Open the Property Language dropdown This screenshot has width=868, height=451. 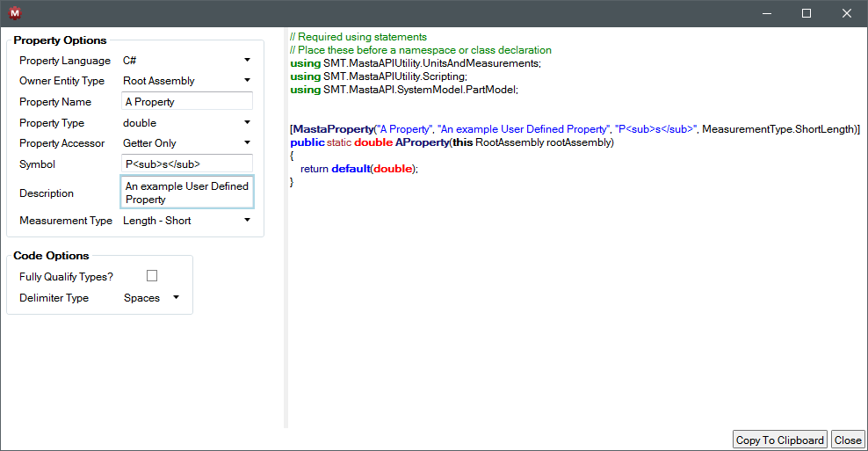(186, 60)
